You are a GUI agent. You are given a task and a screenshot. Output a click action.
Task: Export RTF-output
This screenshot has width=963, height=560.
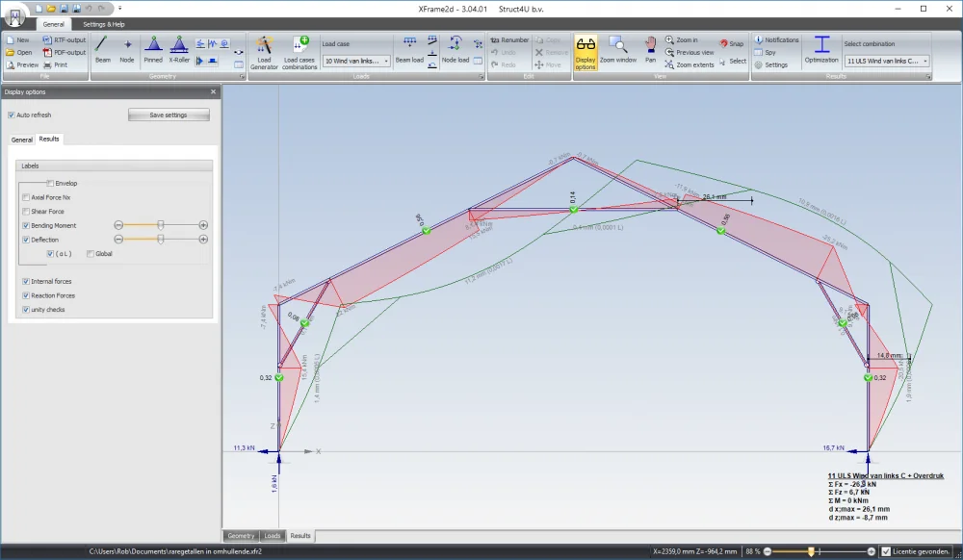65,39
